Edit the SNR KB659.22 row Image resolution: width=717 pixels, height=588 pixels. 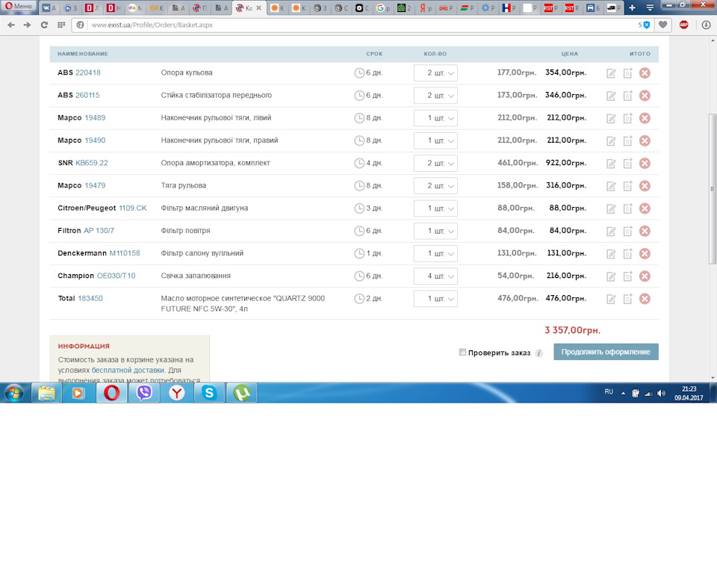point(611,164)
